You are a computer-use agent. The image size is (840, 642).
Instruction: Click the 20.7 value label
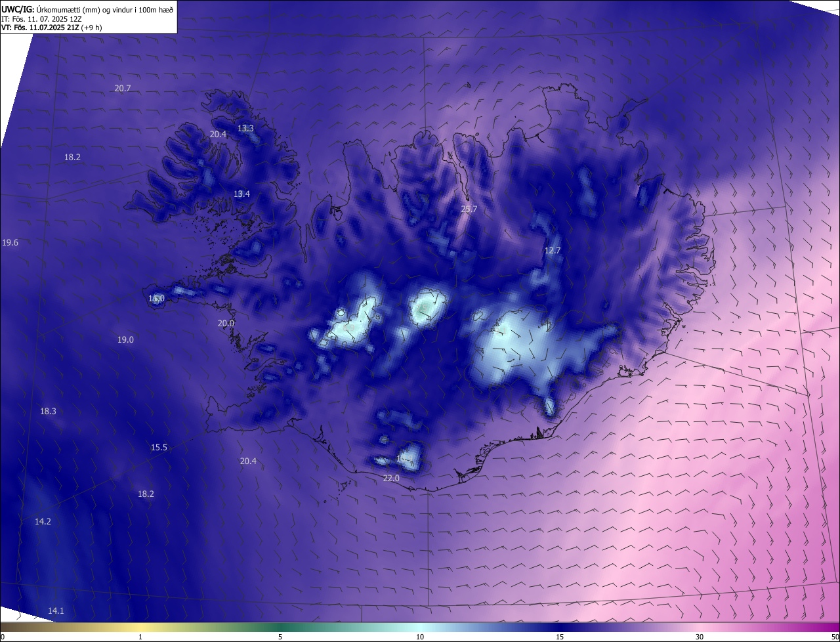[123, 88]
